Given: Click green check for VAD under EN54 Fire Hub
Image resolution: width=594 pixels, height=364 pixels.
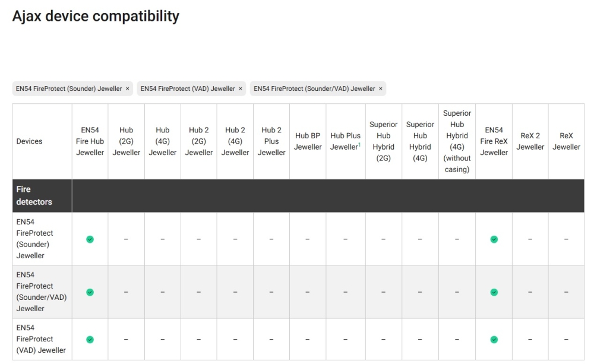Looking at the screenshot, I should 90,340.
